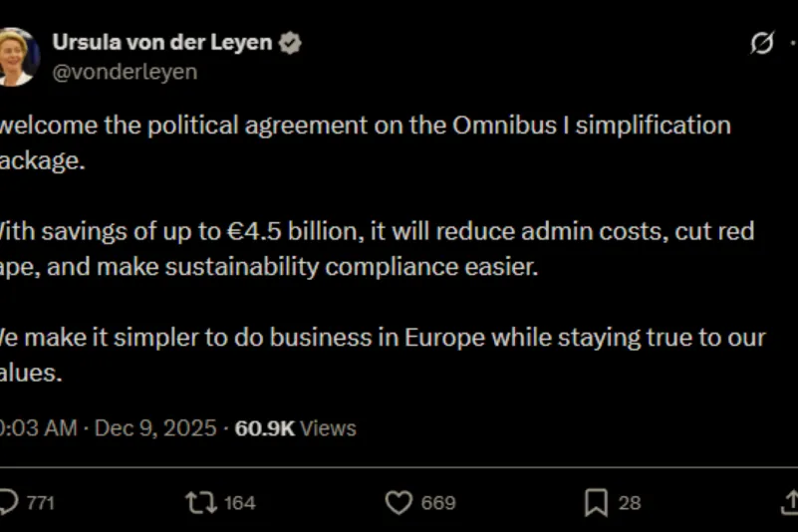This screenshot has height=532, width=798.
Task: Click the blue verified badge
Action: [291, 43]
